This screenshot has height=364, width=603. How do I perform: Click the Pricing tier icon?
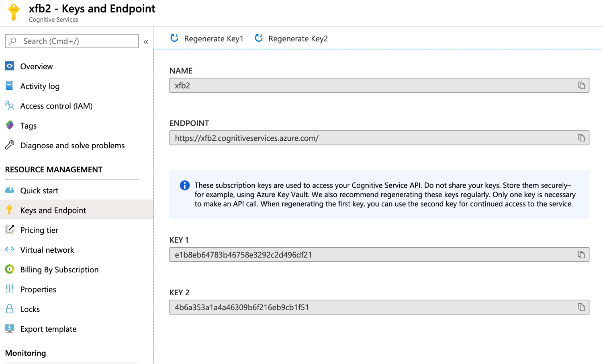click(x=10, y=229)
